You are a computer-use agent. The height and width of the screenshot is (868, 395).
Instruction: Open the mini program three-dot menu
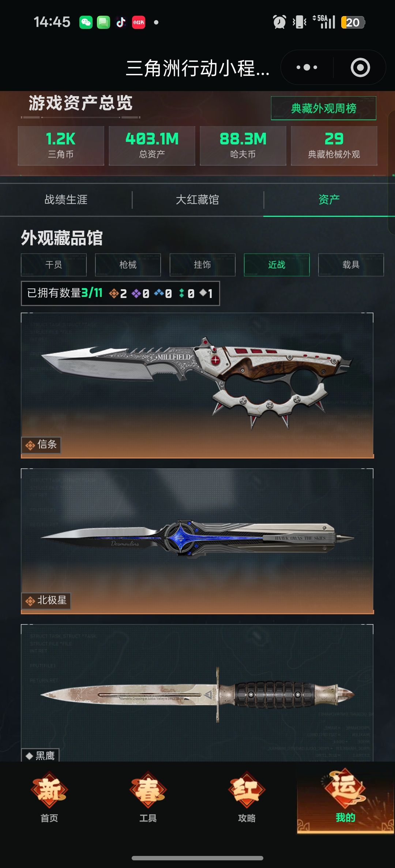coord(307,67)
